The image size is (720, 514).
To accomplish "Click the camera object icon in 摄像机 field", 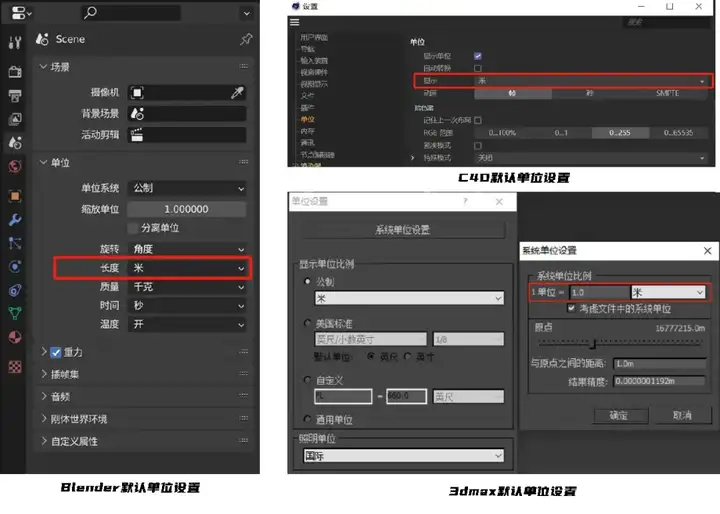I will click(x=137, y=93).
